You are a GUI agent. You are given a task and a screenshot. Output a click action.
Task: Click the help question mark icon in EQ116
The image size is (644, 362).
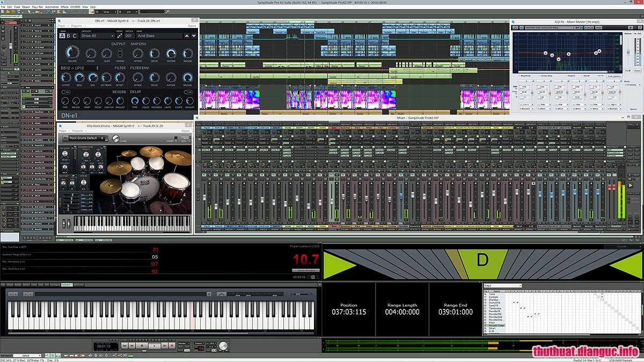640,27
